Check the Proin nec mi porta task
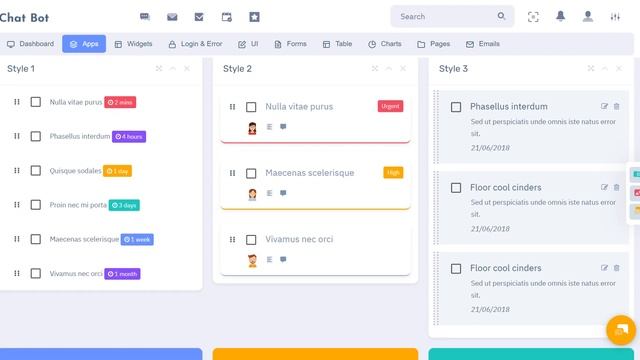This screenshot has width=640, height=360. (36, 204)
